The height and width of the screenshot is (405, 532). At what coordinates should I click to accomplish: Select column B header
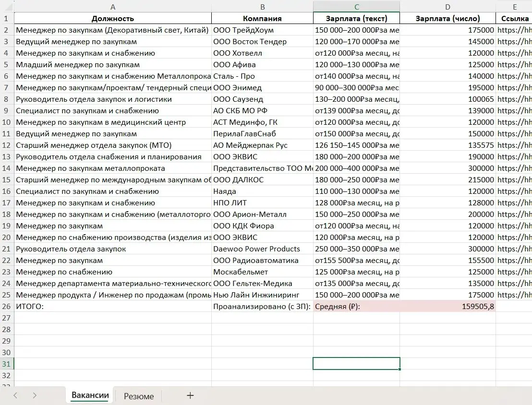point(262,7)
